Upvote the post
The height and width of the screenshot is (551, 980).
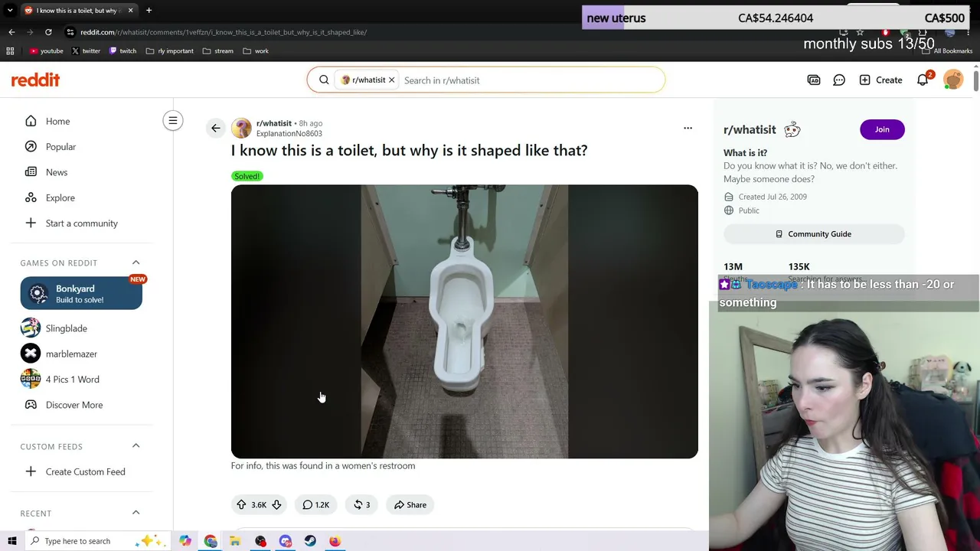pos(241,504)
